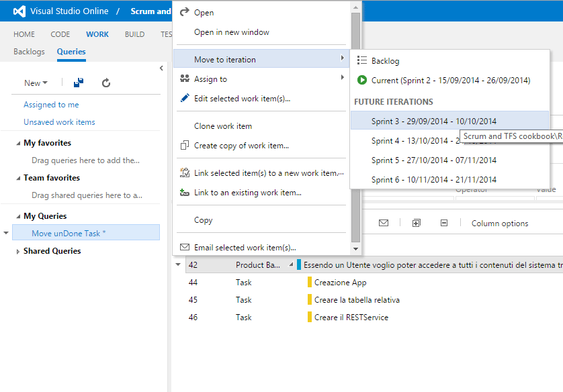Open the WORK hub
Screen dimensions: 563x392
pyautogui.click(x=97, y=34)
